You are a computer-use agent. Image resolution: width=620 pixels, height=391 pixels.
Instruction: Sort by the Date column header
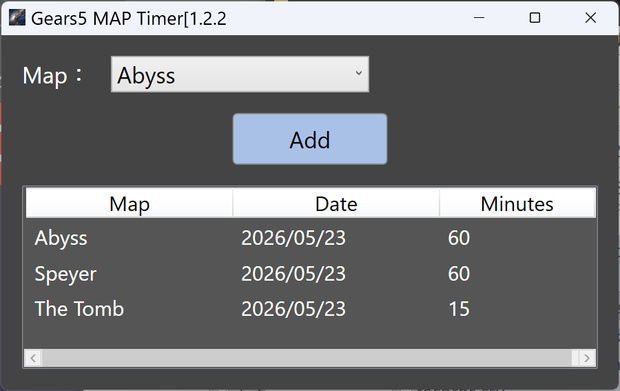coord(336,204)
